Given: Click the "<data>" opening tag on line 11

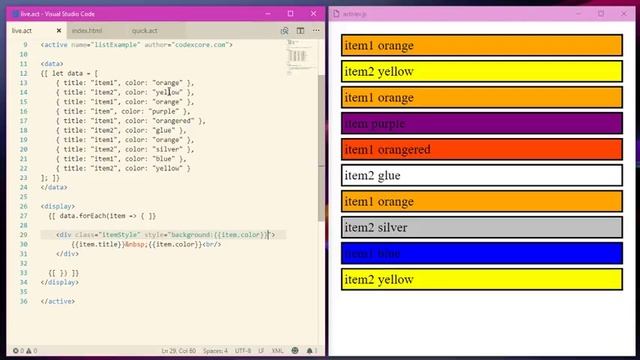Looking at the screenshot, I should point(52,64).
